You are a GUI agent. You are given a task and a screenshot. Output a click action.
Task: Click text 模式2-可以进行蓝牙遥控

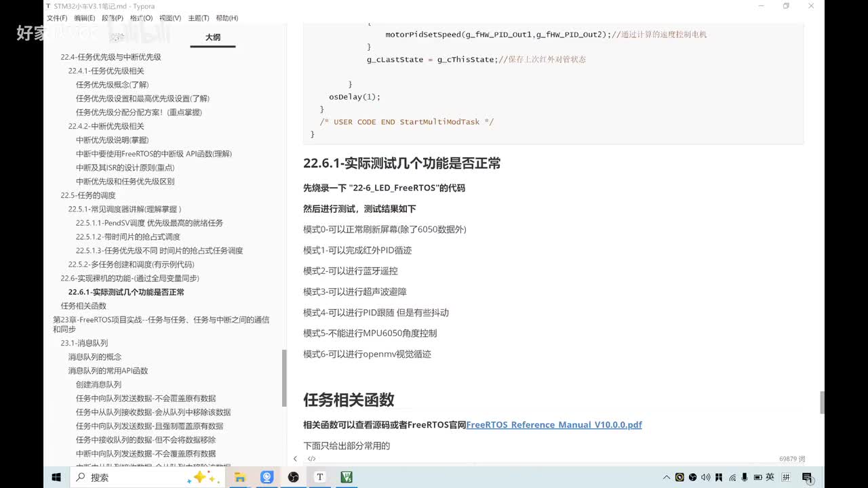pos(350,271)
